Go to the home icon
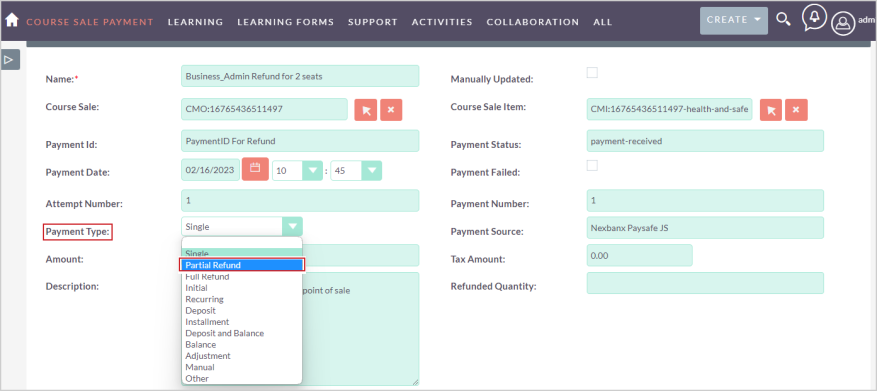 [12, 20]
